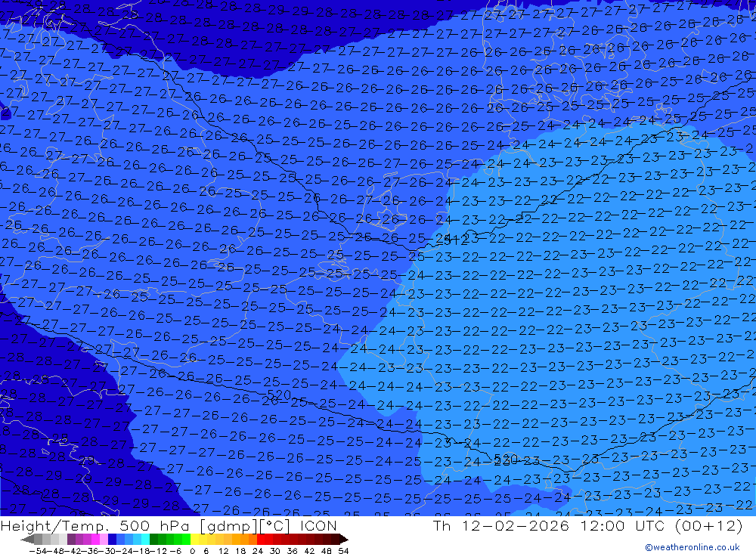Click the dark blue legend swatch above -30
The width and height of the screenshot is (756, 554).
click(112, 539)
